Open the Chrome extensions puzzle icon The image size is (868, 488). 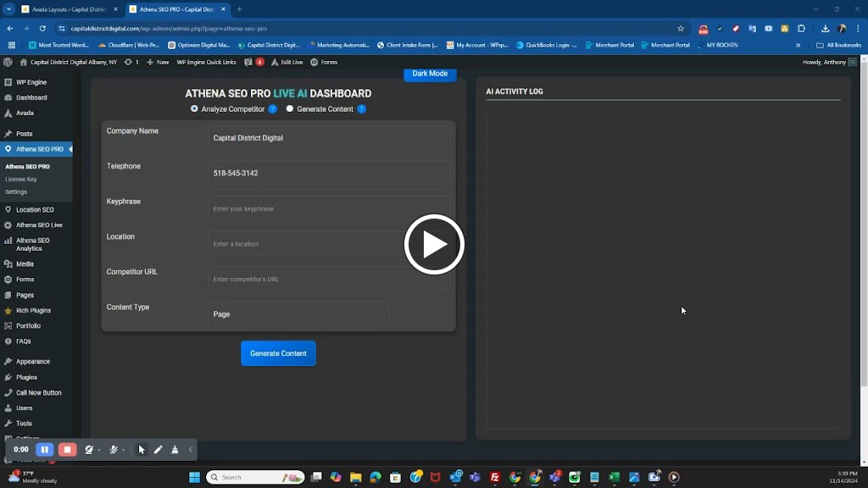[x=801, y=28]
